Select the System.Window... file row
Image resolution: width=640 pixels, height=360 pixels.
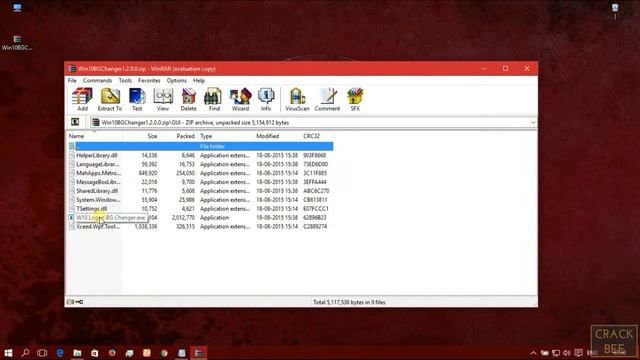point(200,200)
